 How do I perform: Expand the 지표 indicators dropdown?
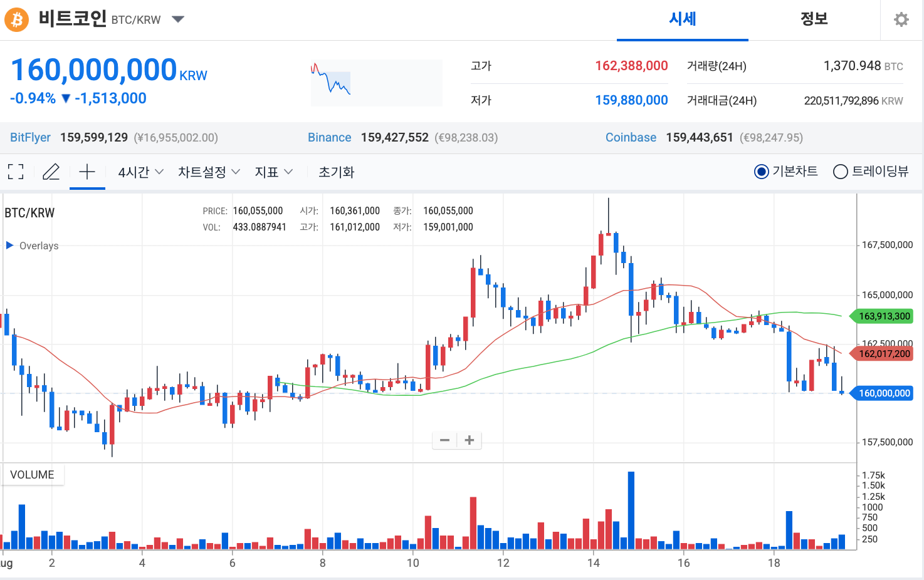click(273, 172)
